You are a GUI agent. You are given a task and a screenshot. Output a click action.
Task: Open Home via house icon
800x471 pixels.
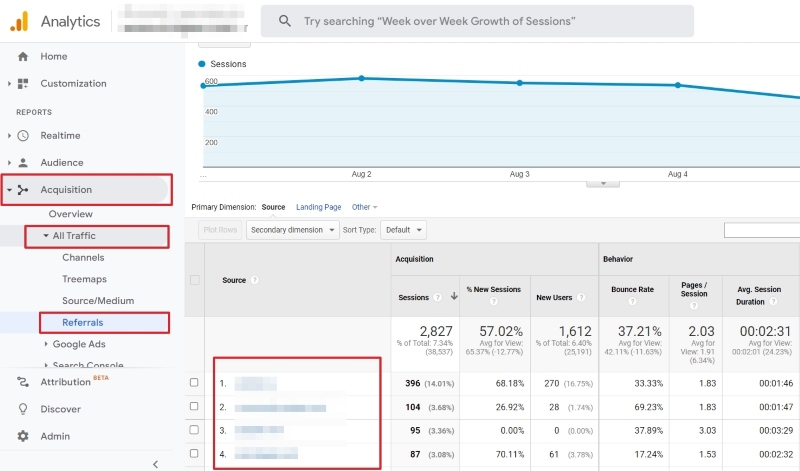click(22, 56)
